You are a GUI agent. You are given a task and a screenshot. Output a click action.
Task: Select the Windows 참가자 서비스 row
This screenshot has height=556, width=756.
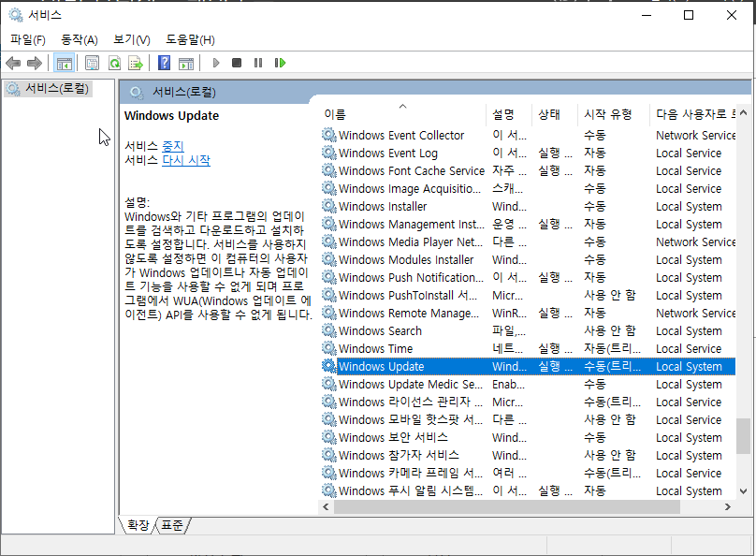(x=528, y=455)
